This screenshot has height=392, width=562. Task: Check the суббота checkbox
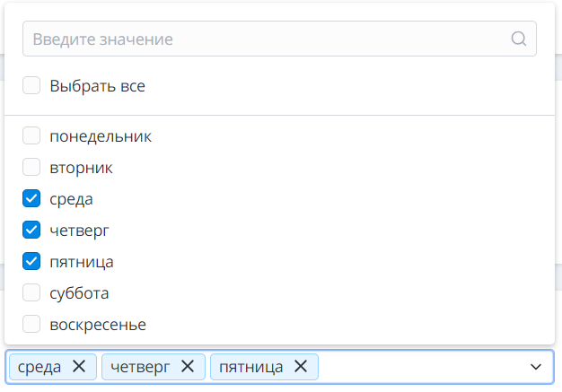click(31, 293)
